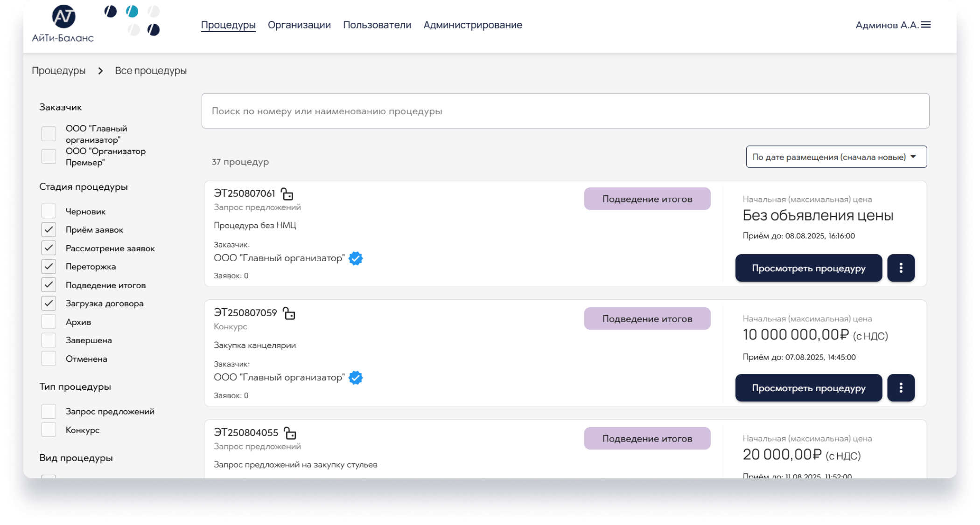The height and width of the screenshot is (525, 980).
Task: Click the lock icon next to ЭТ250807059
Action: (289, 313)
